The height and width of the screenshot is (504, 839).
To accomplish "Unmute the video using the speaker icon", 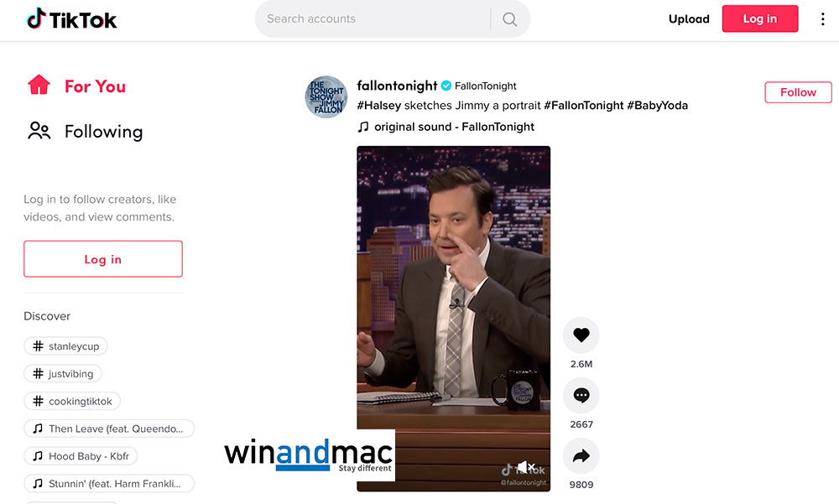I will click(x=526, y=467).
